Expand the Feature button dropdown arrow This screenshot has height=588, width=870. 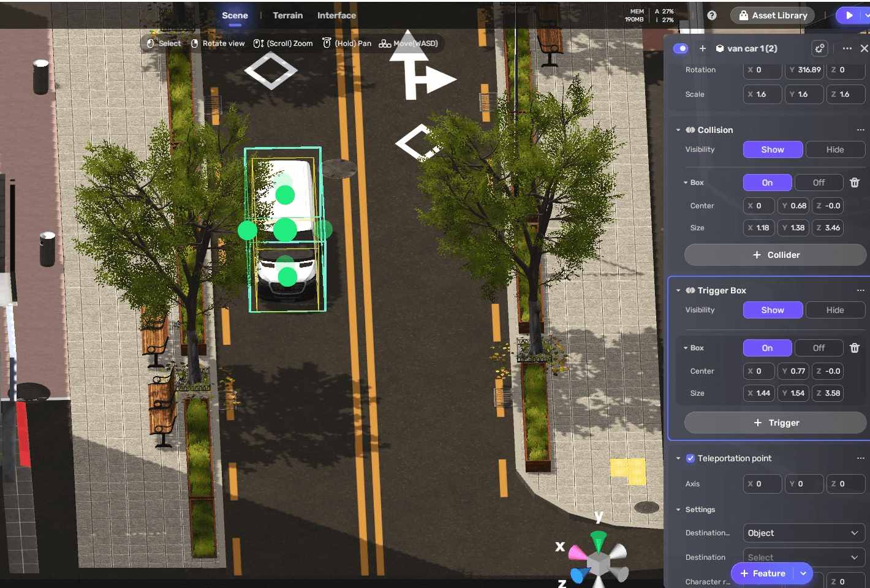coord(803,573)
